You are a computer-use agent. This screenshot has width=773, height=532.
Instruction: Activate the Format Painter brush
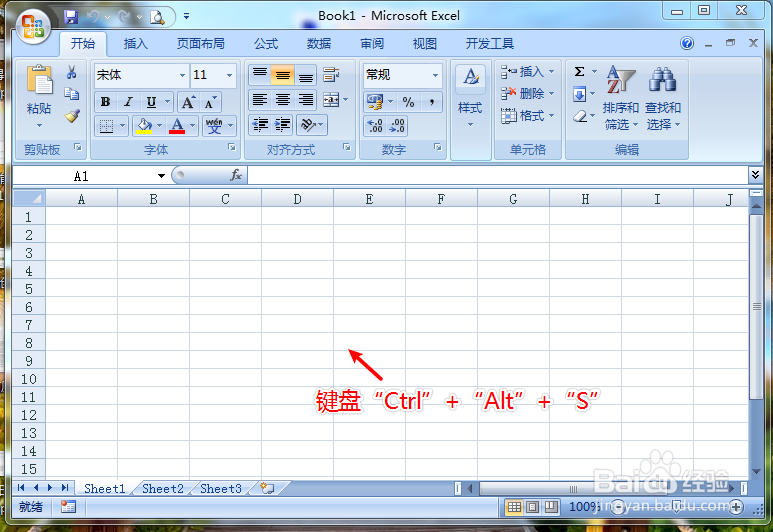tap(72, 115)
